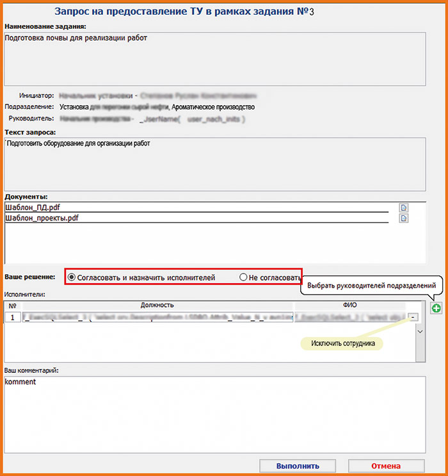Click the Должность column header
Image resolution: width=448 pixels, height=476 pixels.
click(158, 306)
